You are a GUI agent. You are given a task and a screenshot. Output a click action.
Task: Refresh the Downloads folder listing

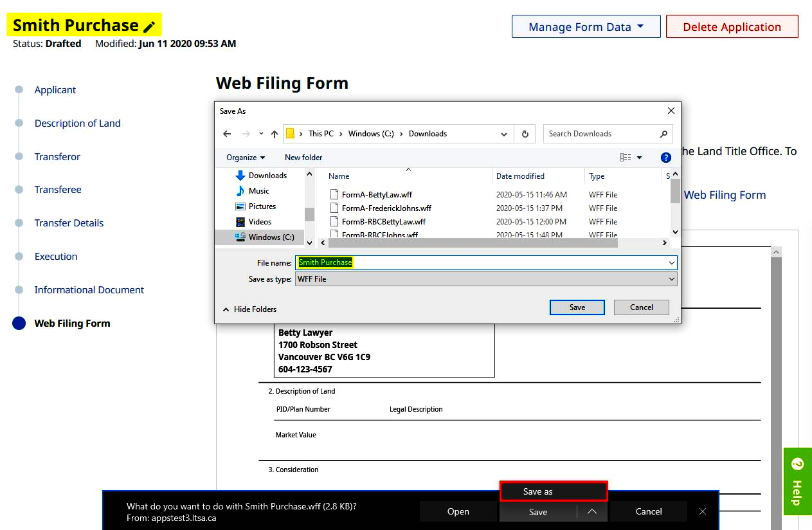525,134
